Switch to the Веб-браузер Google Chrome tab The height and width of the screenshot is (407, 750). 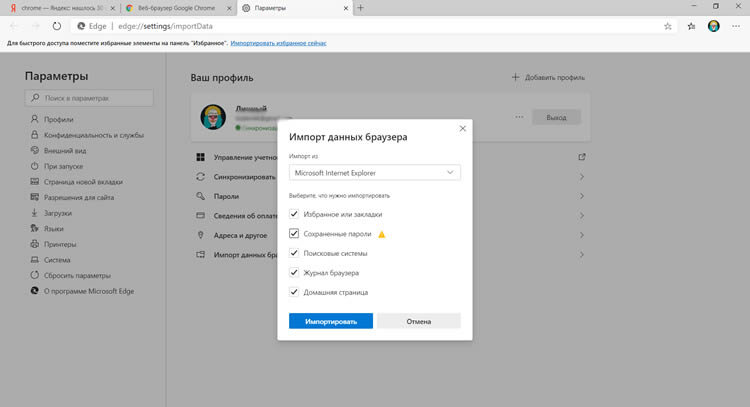point(177,8)
